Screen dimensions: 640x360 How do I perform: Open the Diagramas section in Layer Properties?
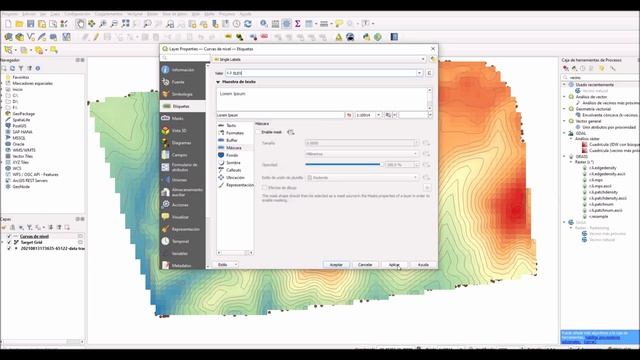click(183, 143)
